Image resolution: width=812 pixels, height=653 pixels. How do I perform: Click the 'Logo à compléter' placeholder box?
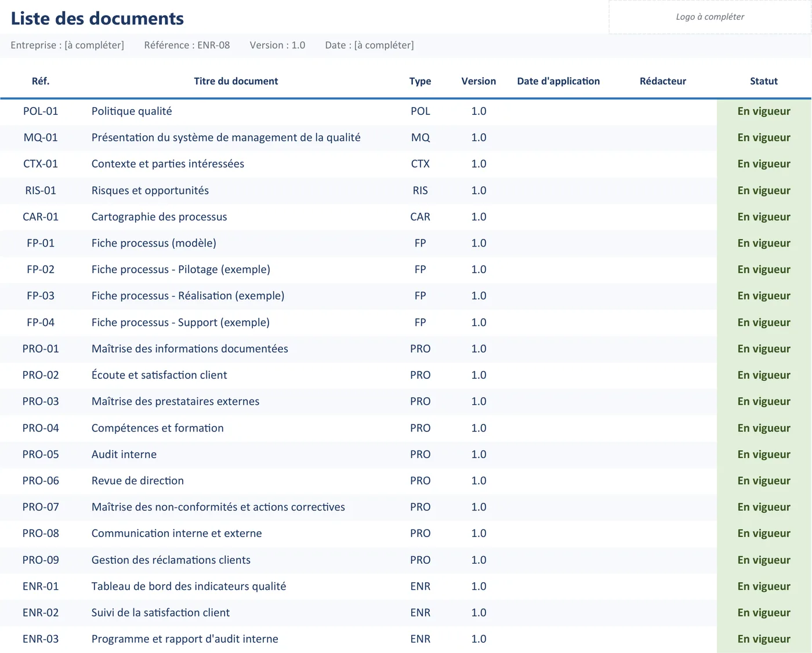(710, 17)
